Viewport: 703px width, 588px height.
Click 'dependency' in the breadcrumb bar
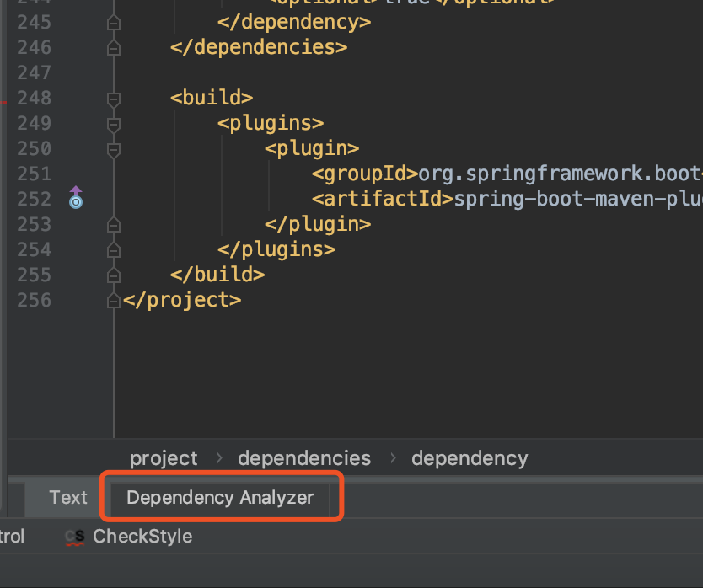tap(470, 458)
